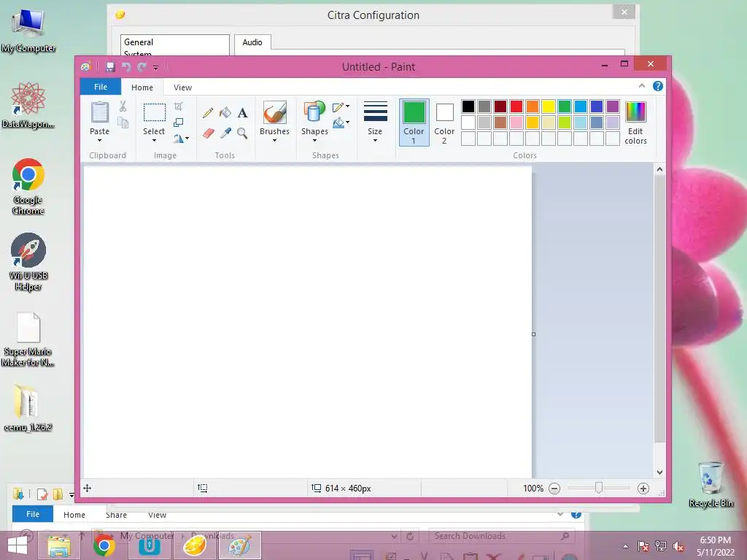Open Wii U USB Helper desktop shortcut
The width and height of the screenshot is (747, 560).
[28, 262]
